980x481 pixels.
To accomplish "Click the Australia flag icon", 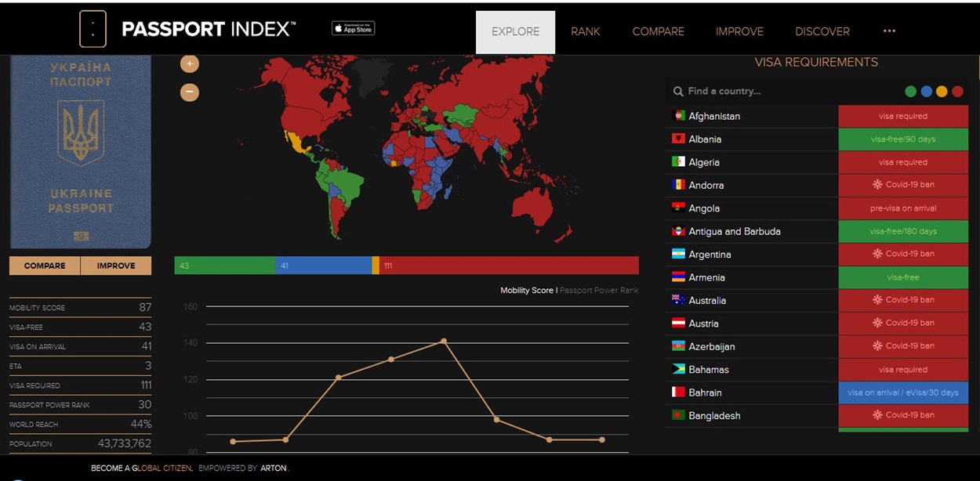I will (x=678, y=300).
